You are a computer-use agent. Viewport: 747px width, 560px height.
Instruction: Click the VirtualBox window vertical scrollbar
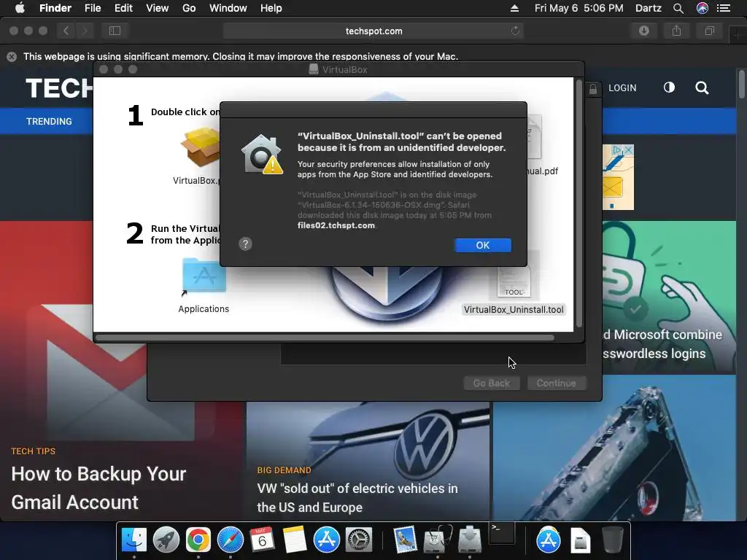pos(579,203)
